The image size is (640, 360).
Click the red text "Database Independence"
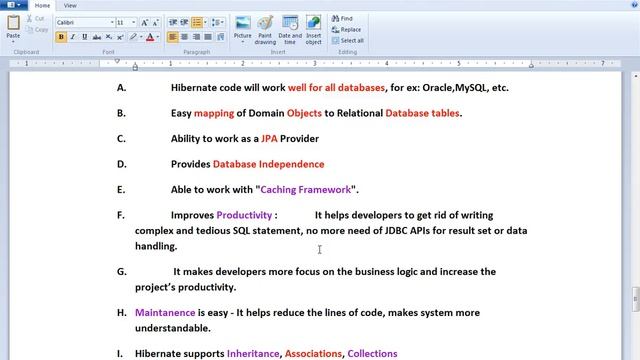pyautogui.click(x=269, y=164)
